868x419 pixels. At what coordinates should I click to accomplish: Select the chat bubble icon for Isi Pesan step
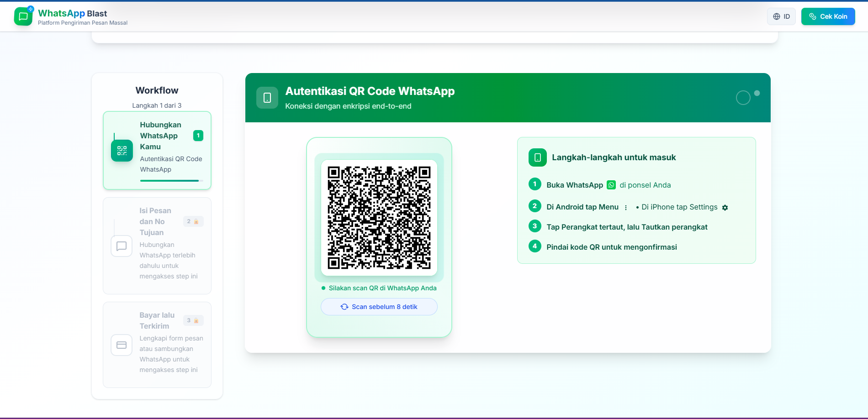tap(122, 246)
